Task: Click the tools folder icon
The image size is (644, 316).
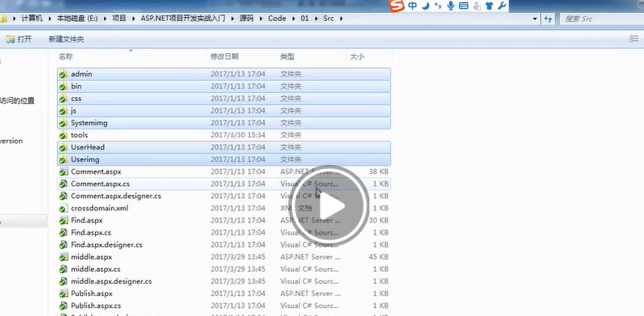Action: click(x=63, y=135)
